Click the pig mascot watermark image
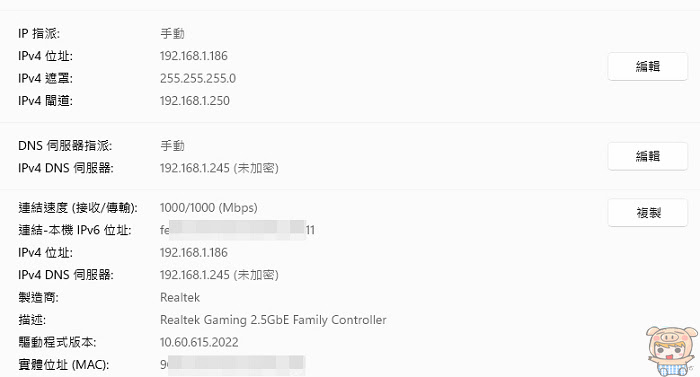 pos(671,351)
